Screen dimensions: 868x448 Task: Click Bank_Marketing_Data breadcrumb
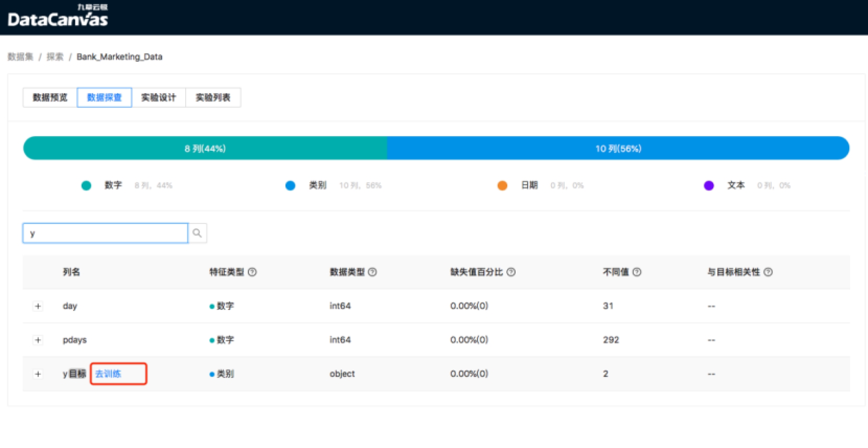[x=120, y=57]
